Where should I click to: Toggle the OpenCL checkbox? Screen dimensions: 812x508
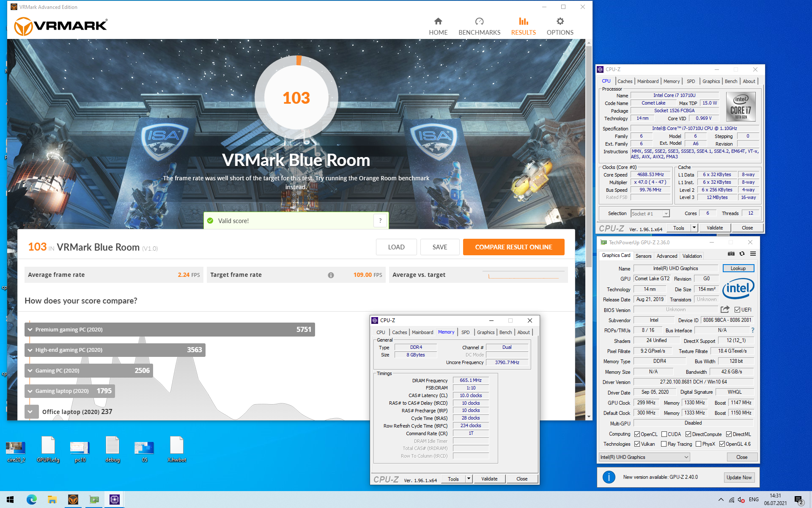637,434
